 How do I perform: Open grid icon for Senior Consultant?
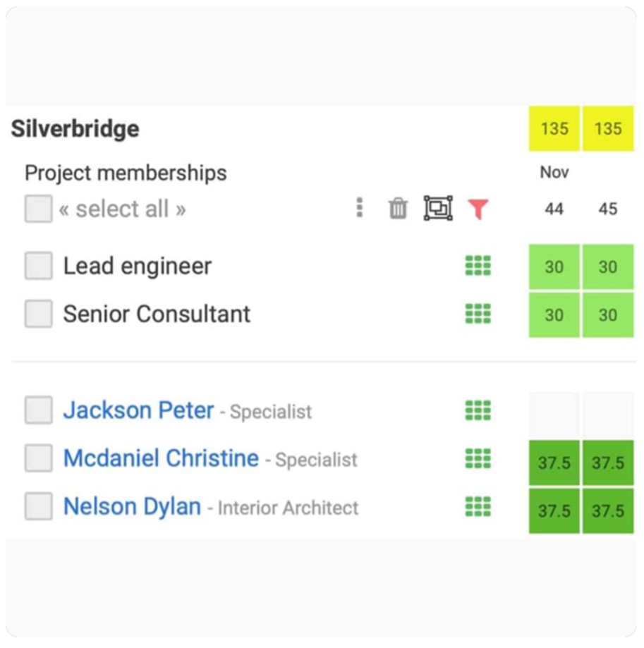pos(478,314)
